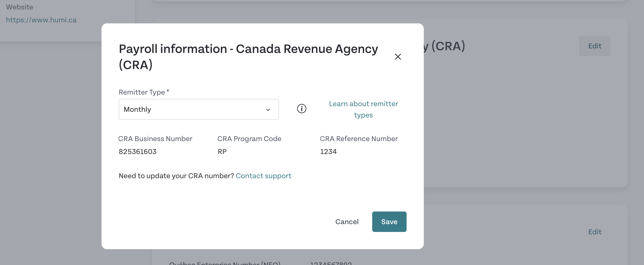Viewport: 644px width, 265px height.
Task: Click the Payroll information dialog title
Action: pos(248,57)
